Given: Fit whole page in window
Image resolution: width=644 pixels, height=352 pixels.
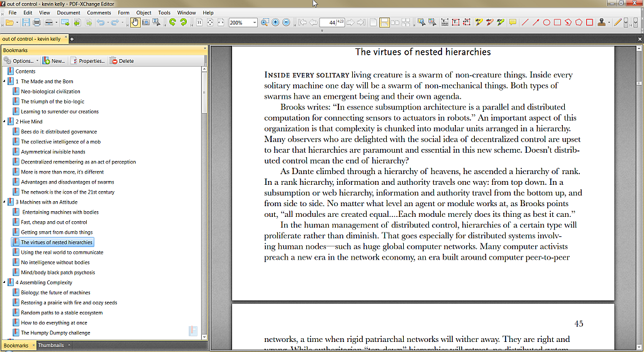Looking at the screenshot, I should click(210, 23).
